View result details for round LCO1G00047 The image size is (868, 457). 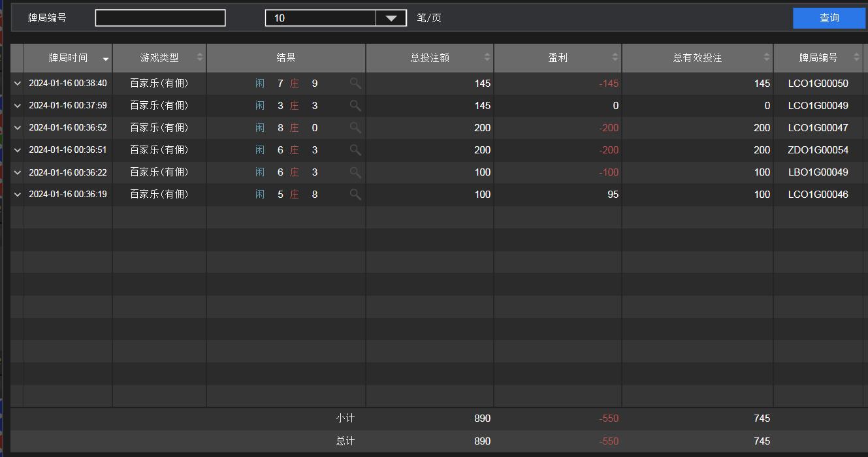tap(355, 127)
